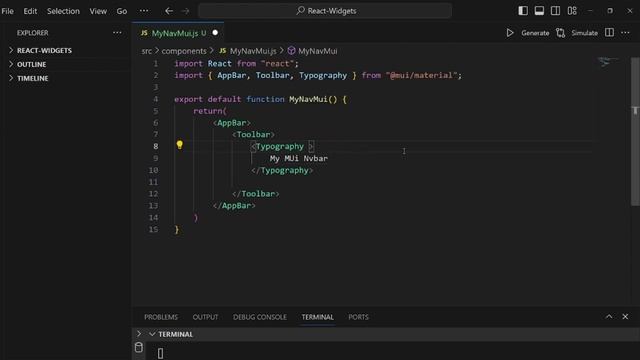Close the bottom panel

click(x=625, y=316)
